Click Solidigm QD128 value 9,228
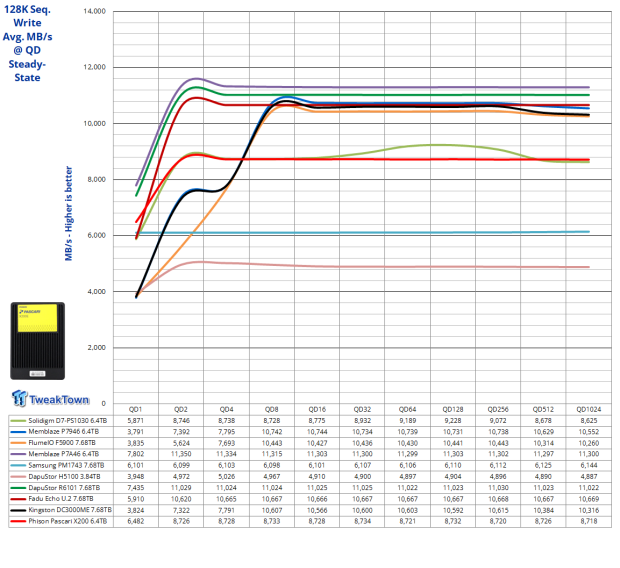Image resolution: width=620 pixels, height=568 pixels. [453, 420]
